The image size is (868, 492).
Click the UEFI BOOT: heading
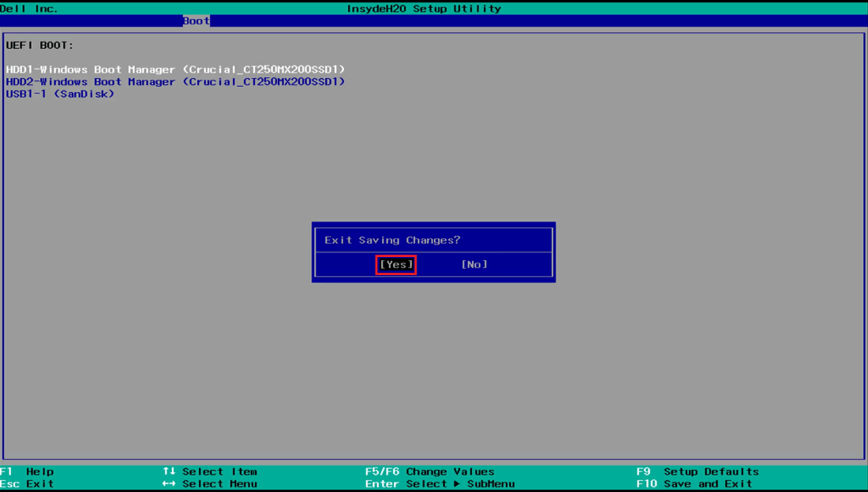(39, 46)
